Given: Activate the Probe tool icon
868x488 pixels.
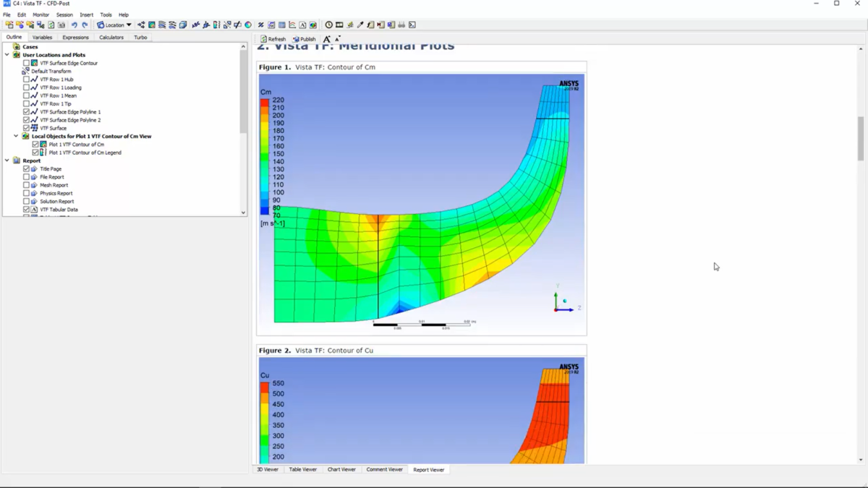Looking at the screenshot, I should click(x=360, y=25).
